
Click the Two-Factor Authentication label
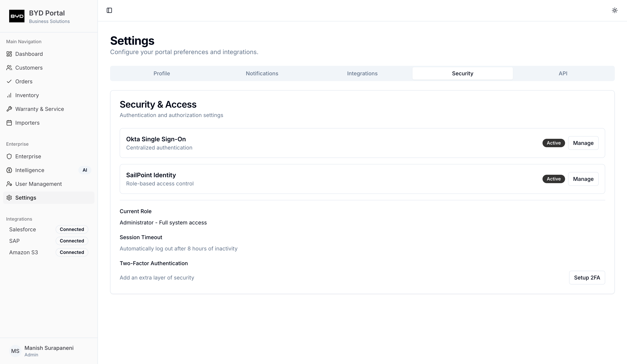point(154,263)
